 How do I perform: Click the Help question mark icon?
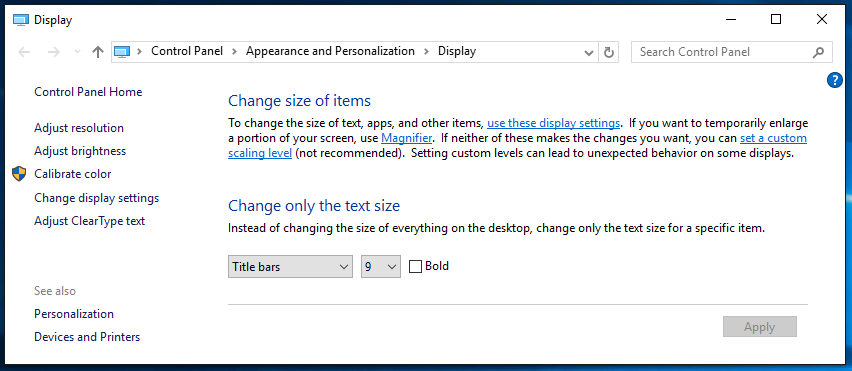[835, 80]
